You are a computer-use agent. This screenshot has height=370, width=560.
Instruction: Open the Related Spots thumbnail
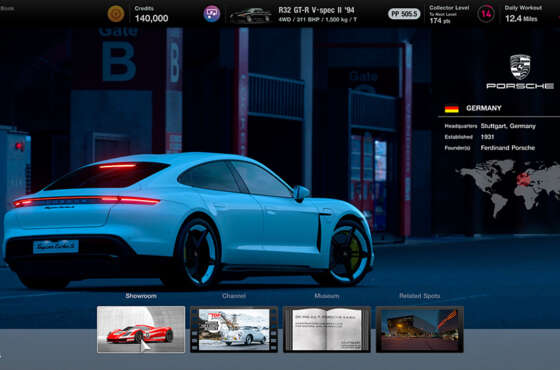[x=420, y=329]
